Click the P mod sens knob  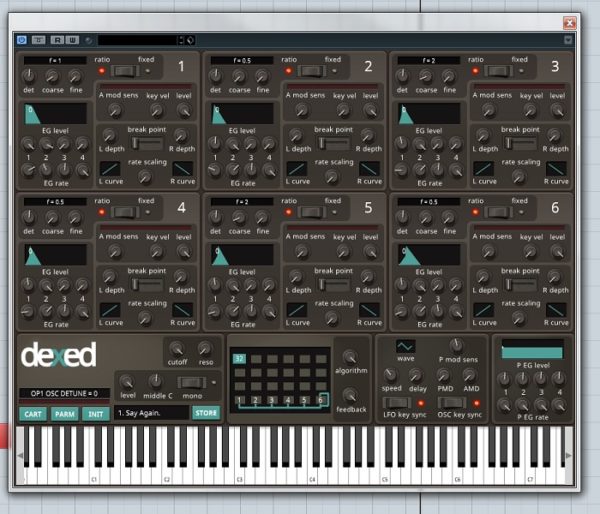(456, 345)
